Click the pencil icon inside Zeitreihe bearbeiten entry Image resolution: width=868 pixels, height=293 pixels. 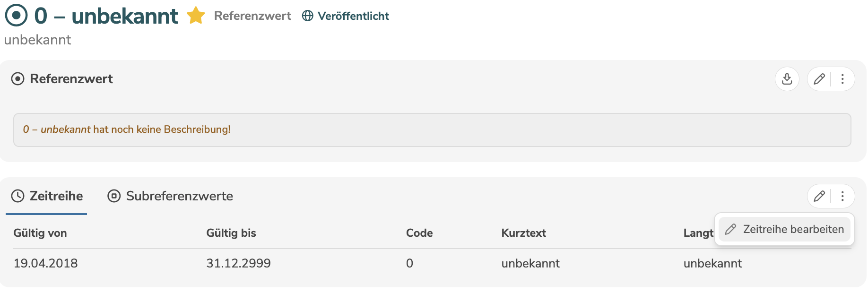[x=730, y=229]
